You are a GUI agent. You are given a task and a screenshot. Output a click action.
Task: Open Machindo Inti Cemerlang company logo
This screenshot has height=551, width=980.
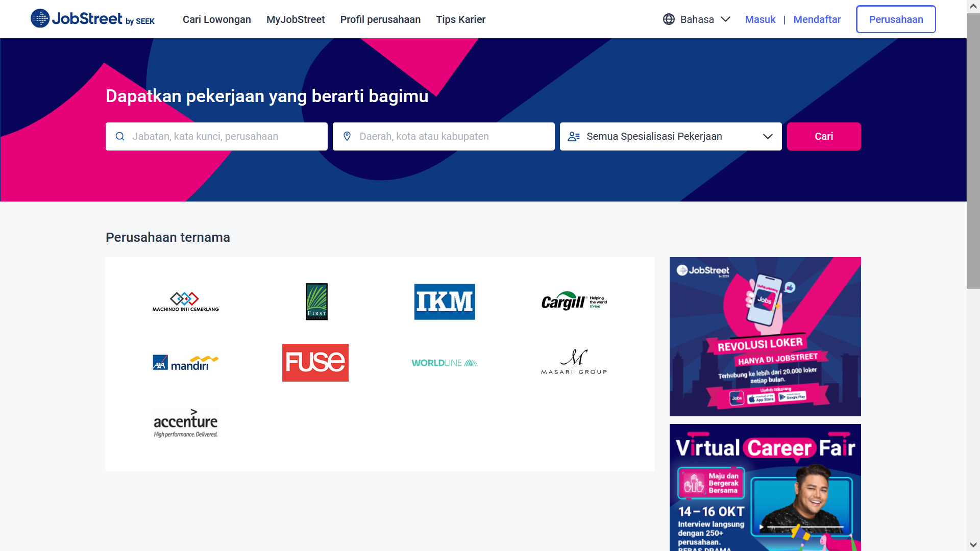point(186,302)
